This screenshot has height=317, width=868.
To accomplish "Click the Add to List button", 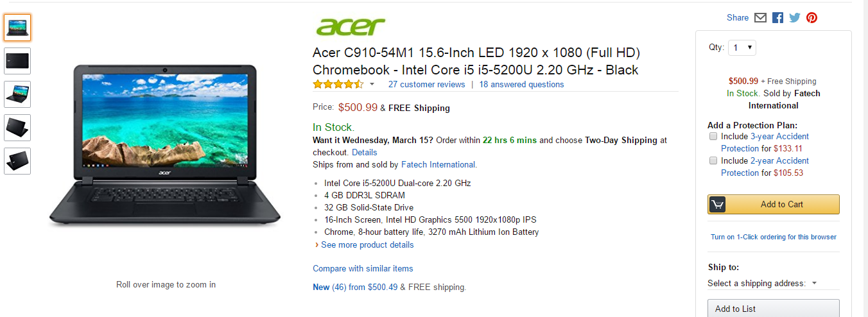I will pyautogui.click(x=773, y=309).
